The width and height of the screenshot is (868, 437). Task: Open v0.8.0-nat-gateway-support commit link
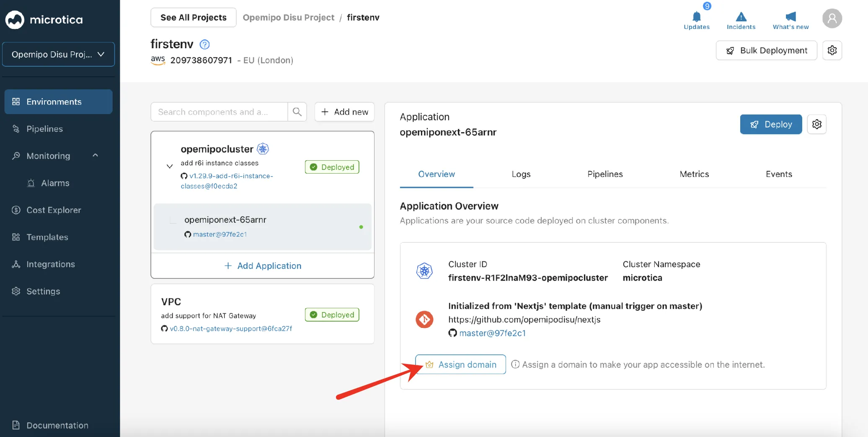(x=231, y=328)
